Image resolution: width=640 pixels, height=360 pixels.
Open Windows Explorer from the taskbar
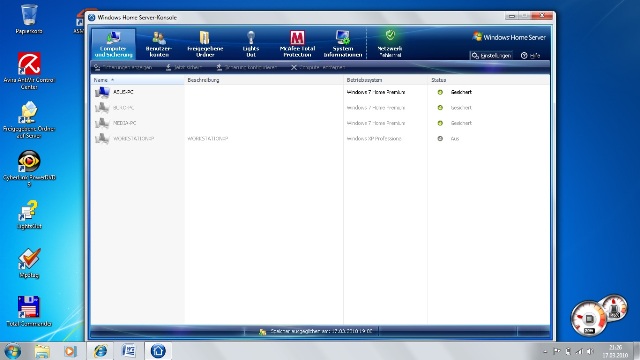coord(42,351)
